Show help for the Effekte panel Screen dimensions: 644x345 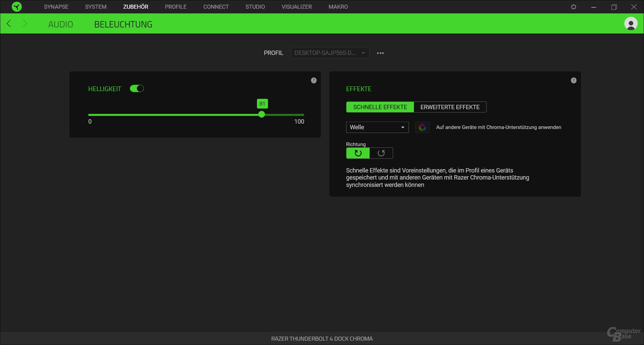pos(574,80)
